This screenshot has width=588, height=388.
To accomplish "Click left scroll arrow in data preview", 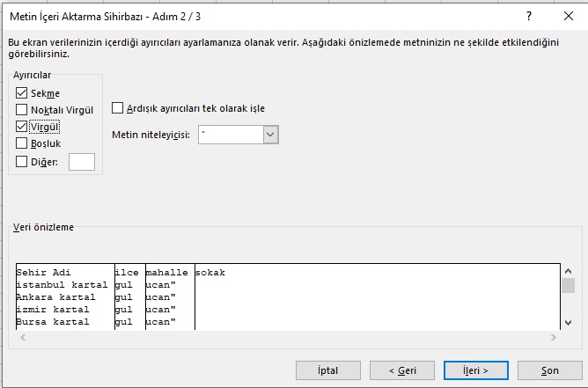I will pos(21,338).
